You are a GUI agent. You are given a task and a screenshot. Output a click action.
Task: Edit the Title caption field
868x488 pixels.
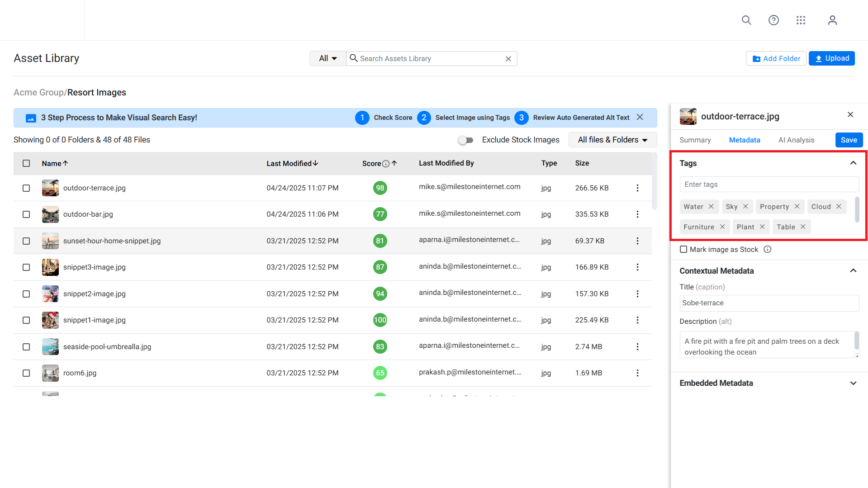769,303
